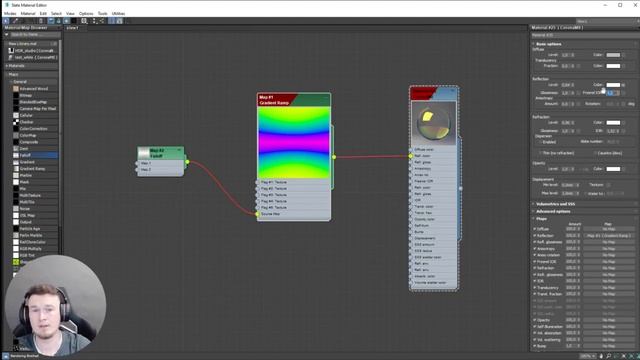Toggle the Material/Map Browser panel icon
The width and height of the screenshot is (640, 360).
point(111,20)
